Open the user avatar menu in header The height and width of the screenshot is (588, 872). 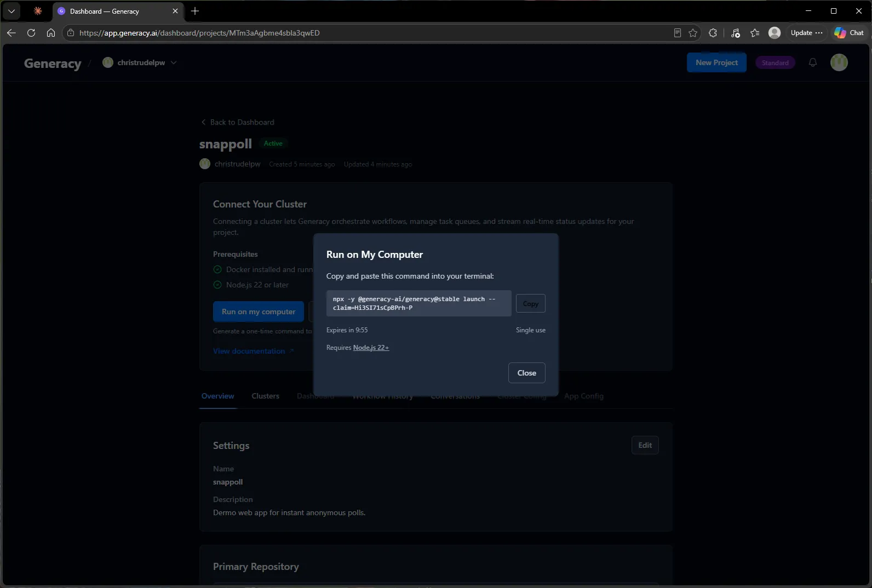(839, 62)
